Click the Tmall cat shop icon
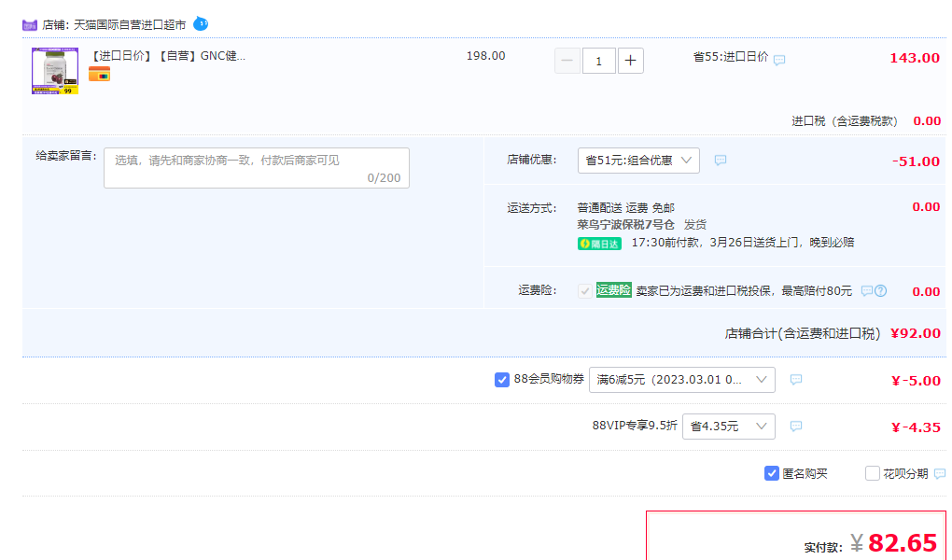Screen dimensions: 952x560 tap(29, 25)
